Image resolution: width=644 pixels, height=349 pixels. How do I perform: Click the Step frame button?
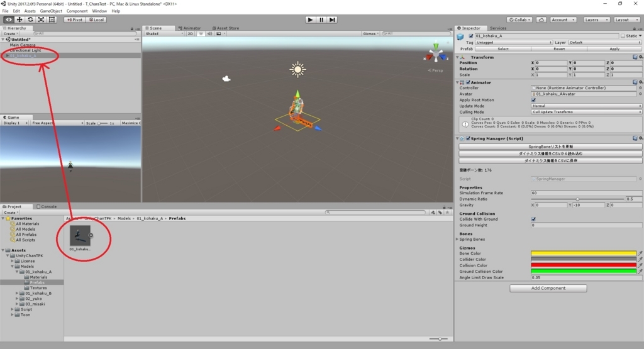coord(332,19)
